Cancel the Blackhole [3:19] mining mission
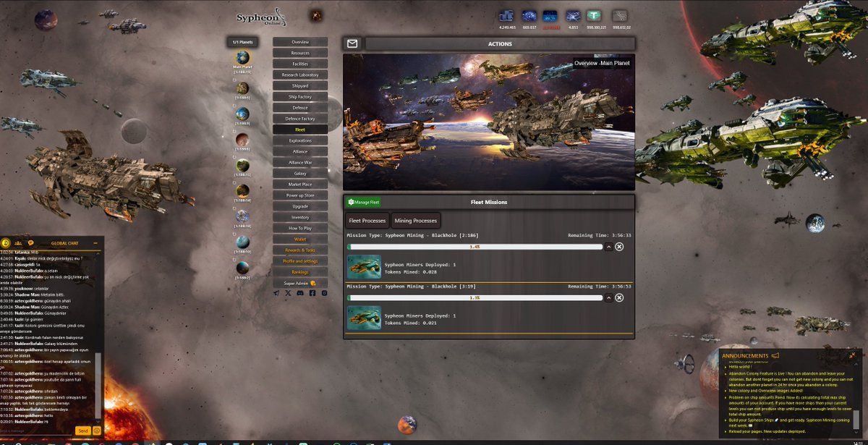868x445 pixels. tap(619, 297)
